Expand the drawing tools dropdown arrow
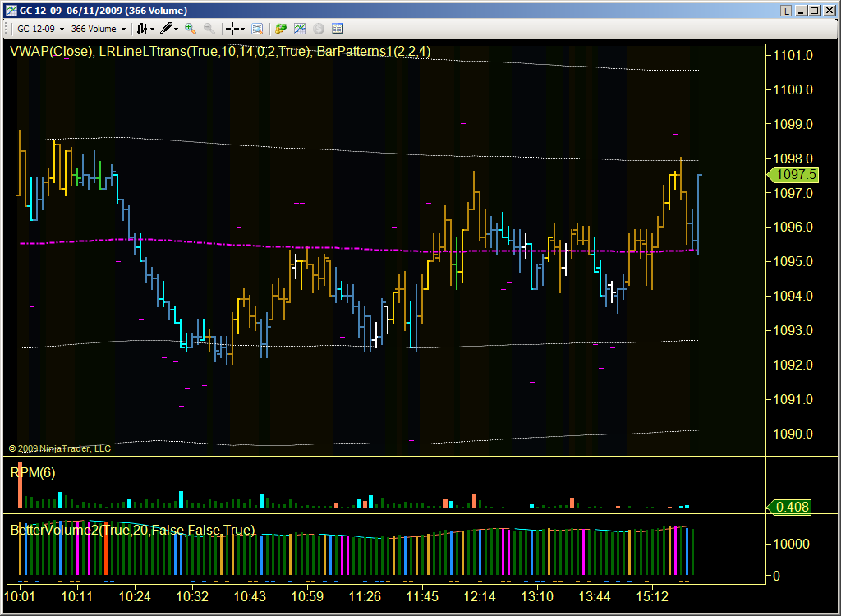This screenshot has width=841, height=616. pos(176,29)
